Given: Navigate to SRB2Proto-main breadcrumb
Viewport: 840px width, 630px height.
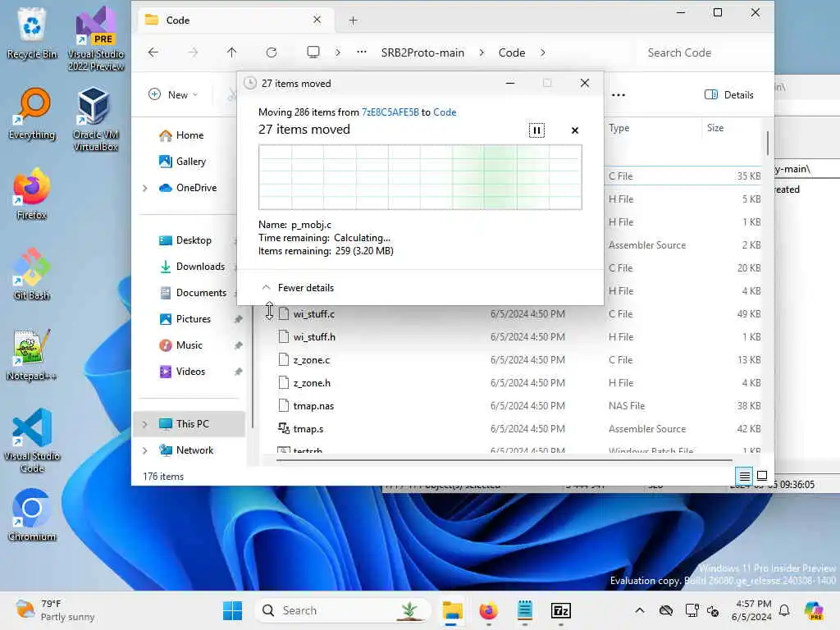Looking at the screenshot, I should coord(422,52).
